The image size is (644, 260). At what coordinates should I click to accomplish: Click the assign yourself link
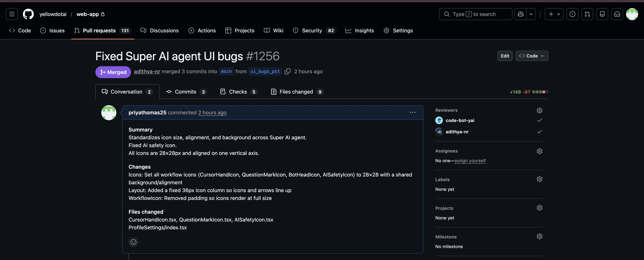click(x=470, y=161)
